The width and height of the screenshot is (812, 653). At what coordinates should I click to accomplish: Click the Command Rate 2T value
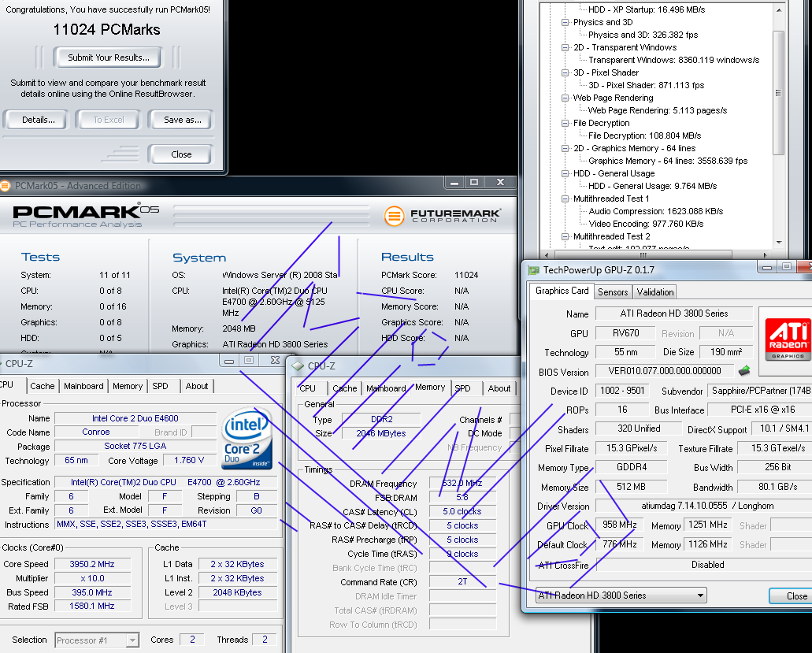coord(462,581)
